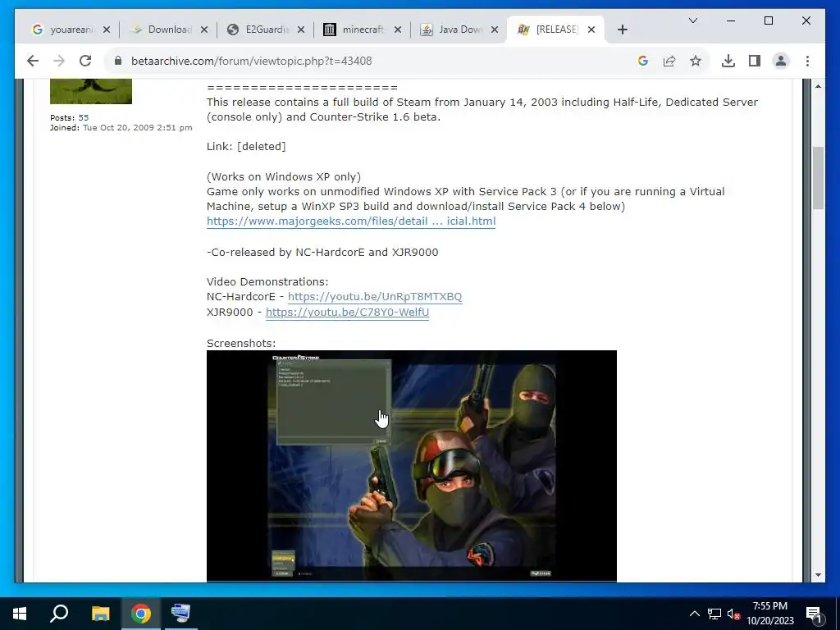Open File Explorer from the taskbar
Screen dimensions: 840x630
(x=100, y=614)
